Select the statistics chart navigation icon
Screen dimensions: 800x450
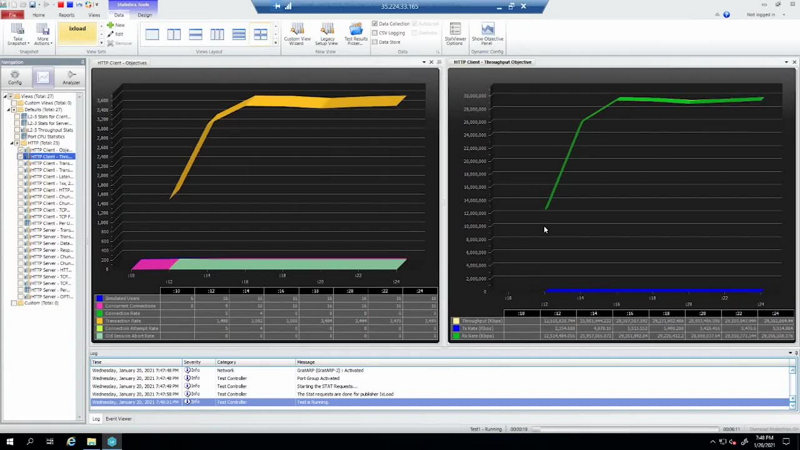(43, 78)
